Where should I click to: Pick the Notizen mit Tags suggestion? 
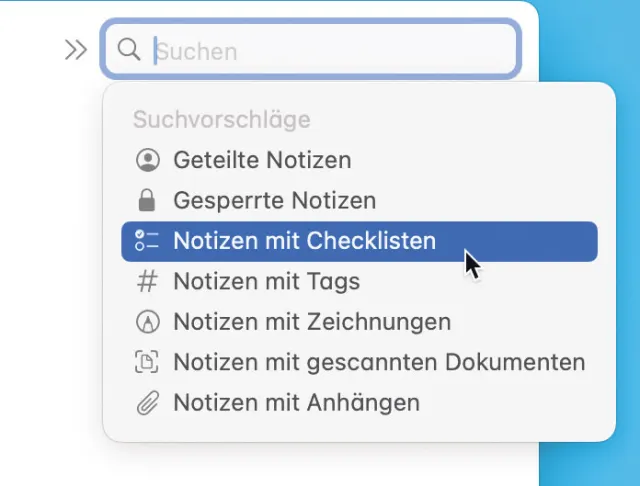click(266, 282)
